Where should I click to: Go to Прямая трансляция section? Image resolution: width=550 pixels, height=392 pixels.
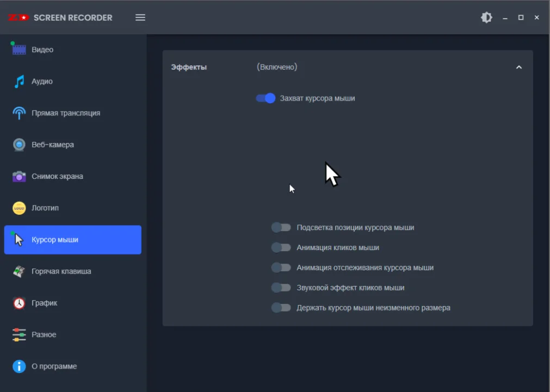pos(72,113)
